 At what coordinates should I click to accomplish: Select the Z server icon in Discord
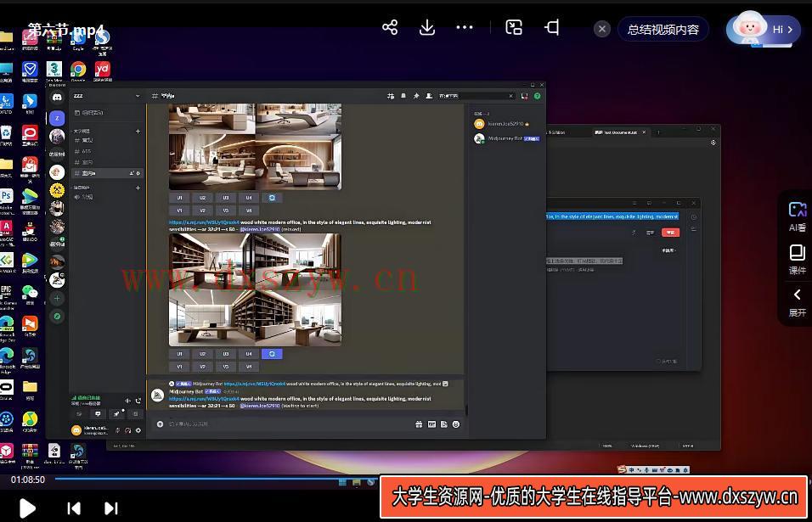click(x=57, y=119)
